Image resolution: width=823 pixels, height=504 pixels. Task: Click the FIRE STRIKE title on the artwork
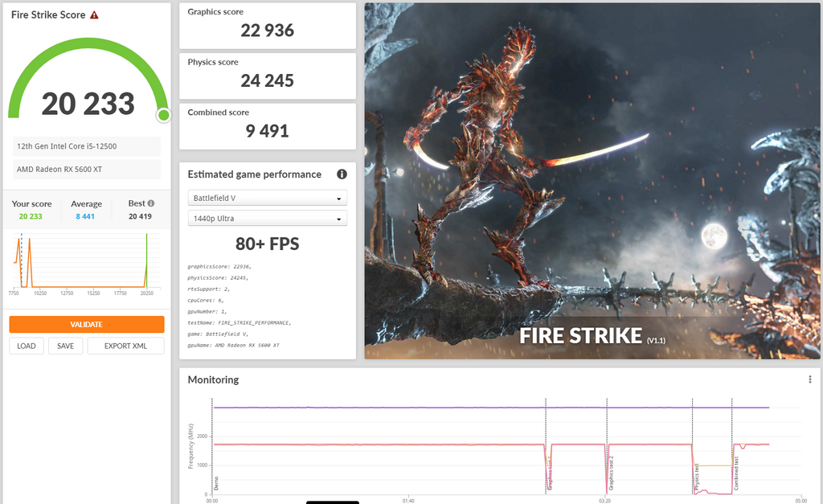[581, 336]
